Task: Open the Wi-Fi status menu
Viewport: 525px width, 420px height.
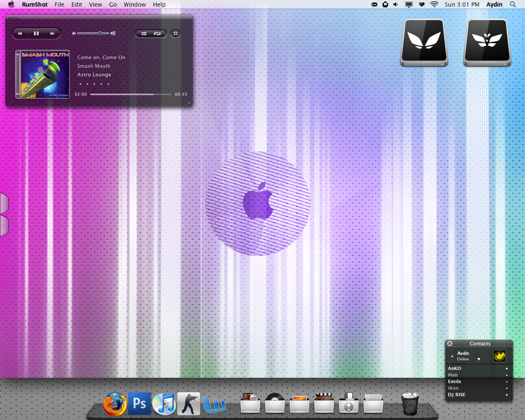Action: (x=434, y=5)
